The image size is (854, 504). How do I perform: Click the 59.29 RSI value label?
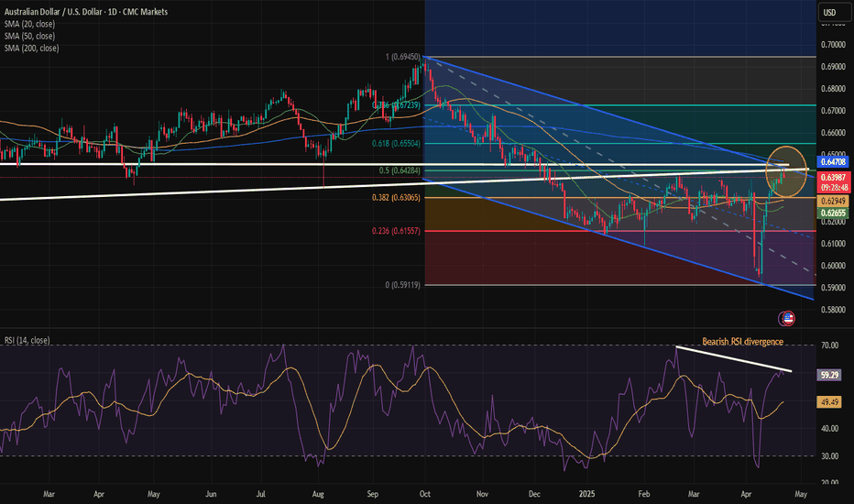point(829,375)
